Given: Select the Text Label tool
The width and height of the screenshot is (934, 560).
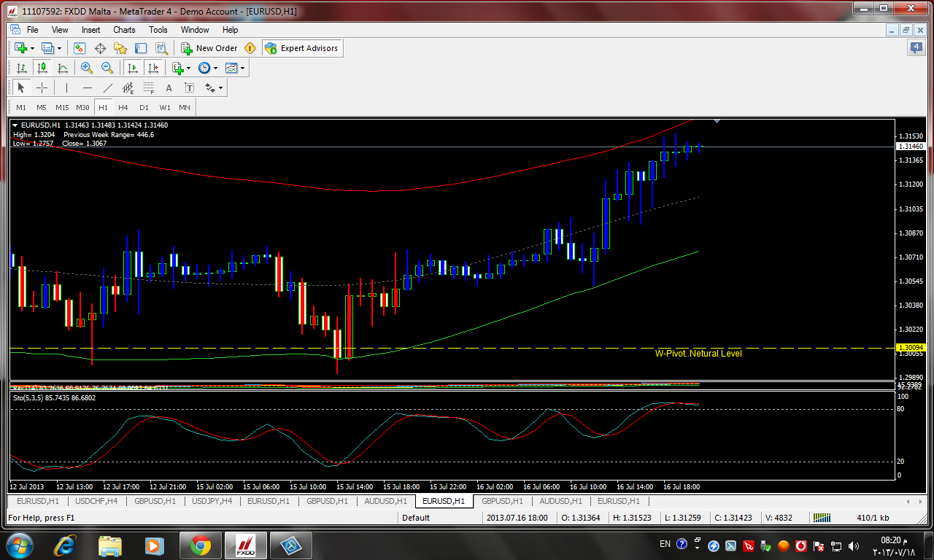Looking at the screenshot, I should click(189, 87).
